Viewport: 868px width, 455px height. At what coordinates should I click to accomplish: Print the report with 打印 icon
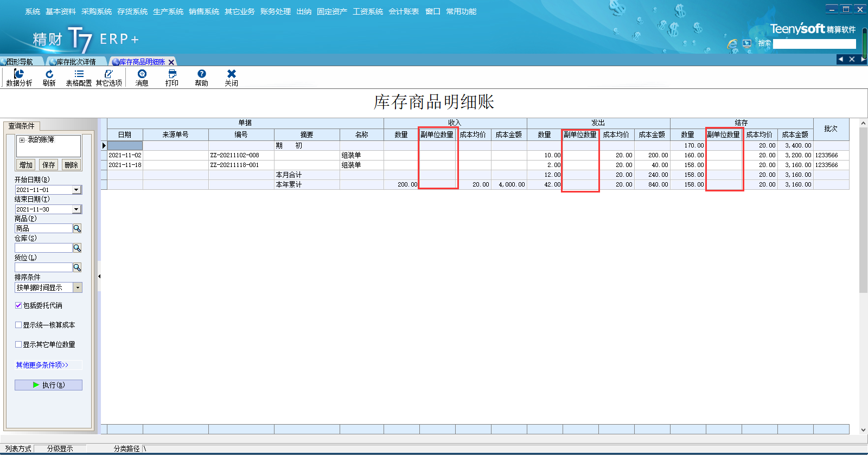pos(172,77)
